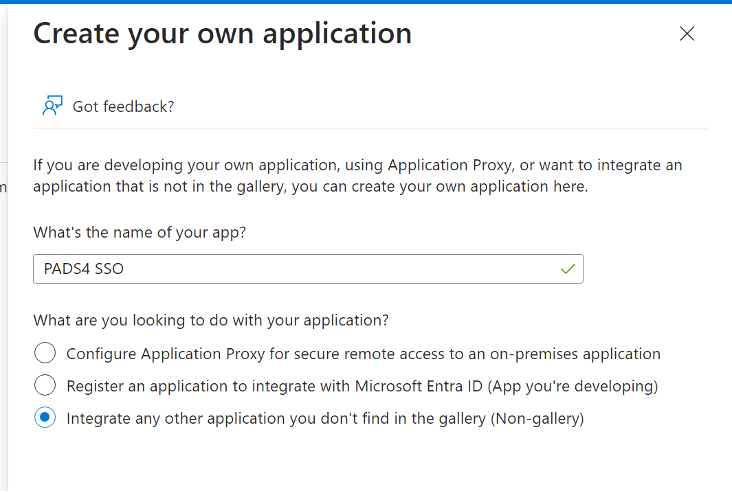The image size is (732, 492).
Task: Click the What's the name of your app label
Action: (140, 232)
